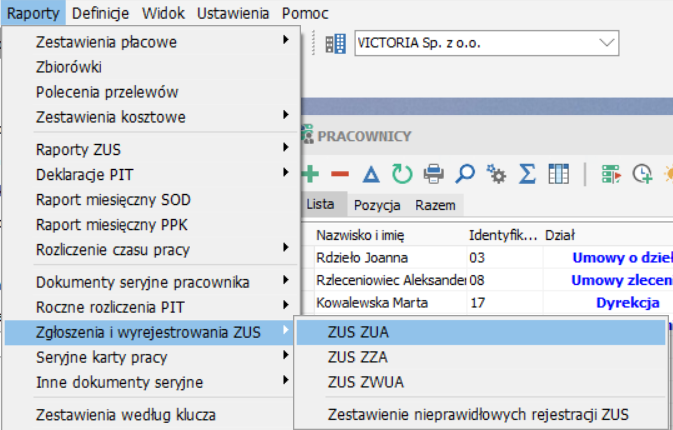
Task: Expand Seryjne karty pracy submenu
Action: 151,357
